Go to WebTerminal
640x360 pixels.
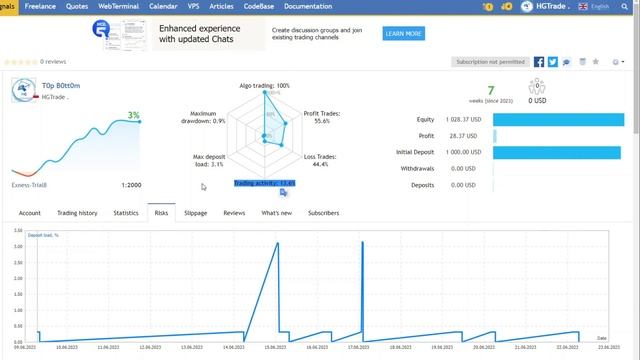coord(118,7)
